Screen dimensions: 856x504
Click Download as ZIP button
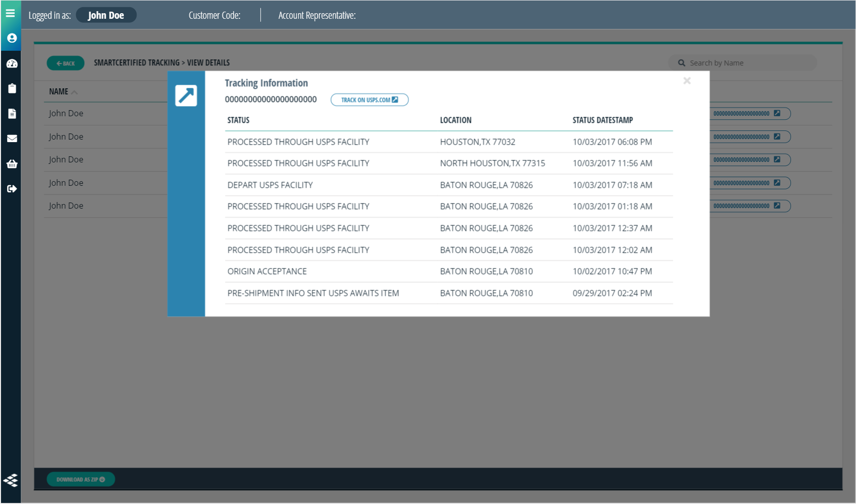pyautogui.click(x=81, y=479)
